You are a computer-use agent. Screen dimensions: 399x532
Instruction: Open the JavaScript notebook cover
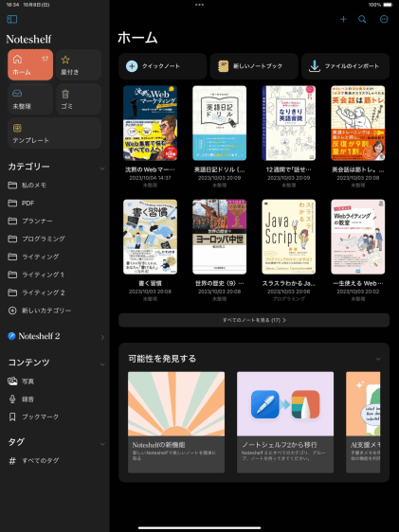pyautogui.click(x=289, y=237)
